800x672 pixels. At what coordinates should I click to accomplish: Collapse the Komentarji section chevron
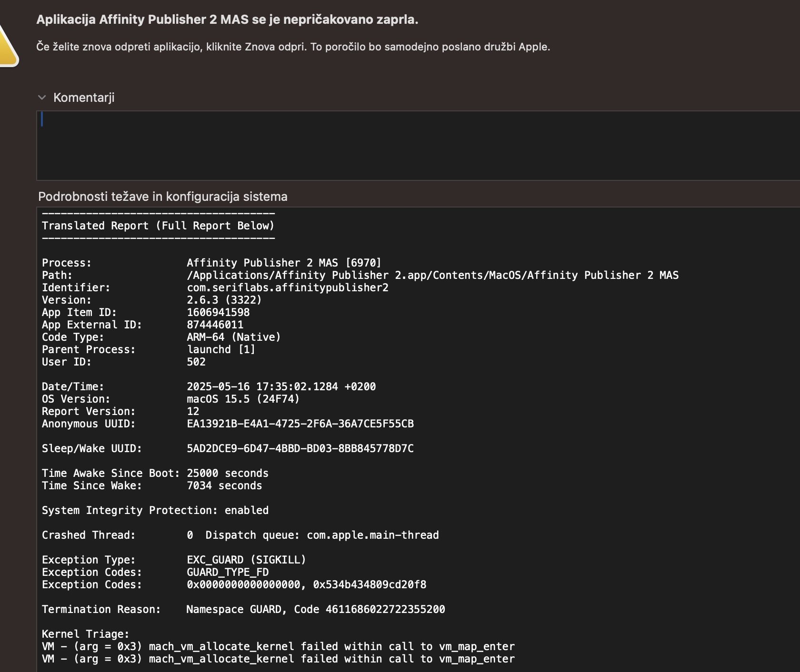[x=42, y=98]
